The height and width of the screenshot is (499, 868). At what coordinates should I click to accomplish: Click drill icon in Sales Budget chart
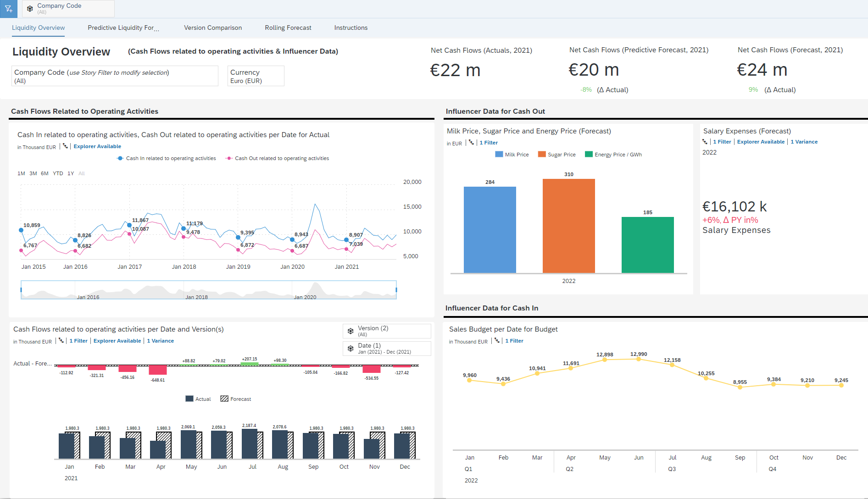pos(497,341)
